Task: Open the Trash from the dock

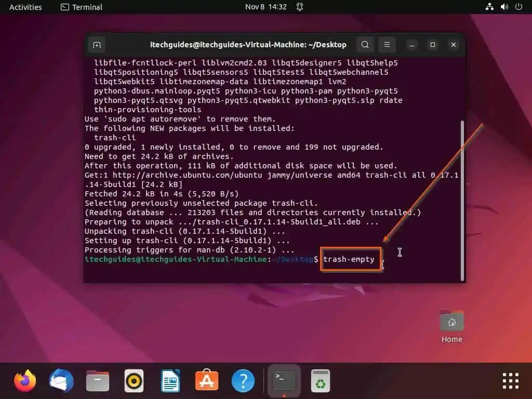Action: 321,381
